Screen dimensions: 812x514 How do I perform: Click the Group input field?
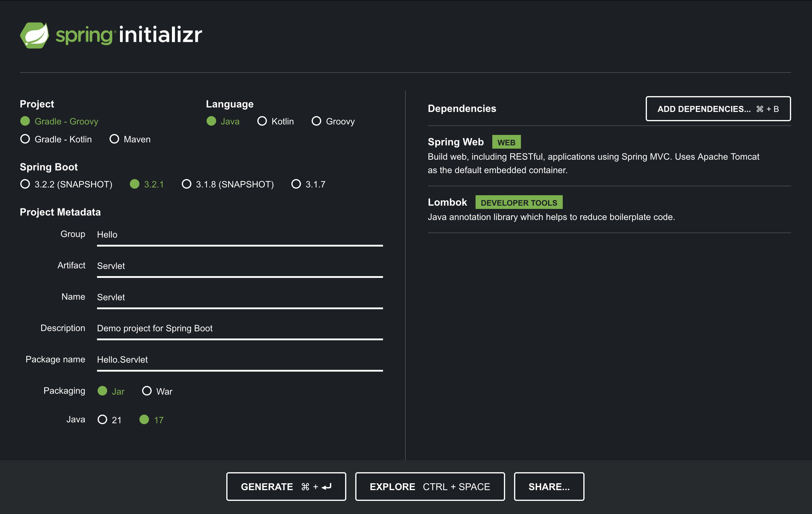tap(239, 235)
